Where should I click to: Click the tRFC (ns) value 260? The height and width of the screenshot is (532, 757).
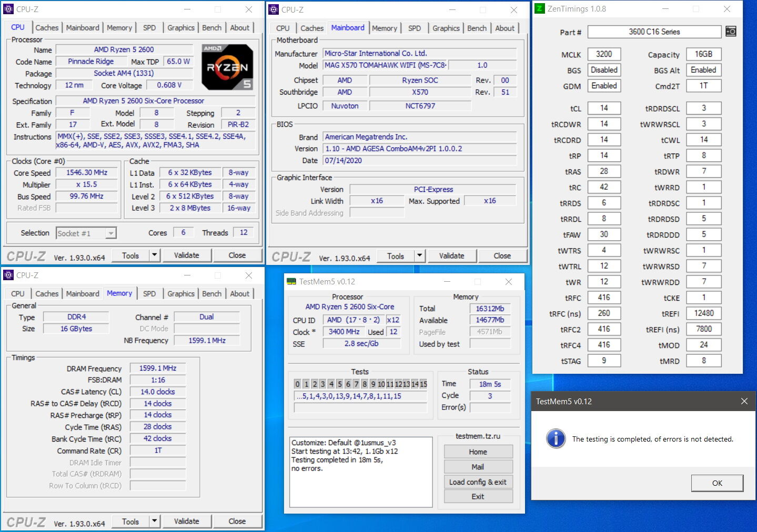tap(604, 313)
